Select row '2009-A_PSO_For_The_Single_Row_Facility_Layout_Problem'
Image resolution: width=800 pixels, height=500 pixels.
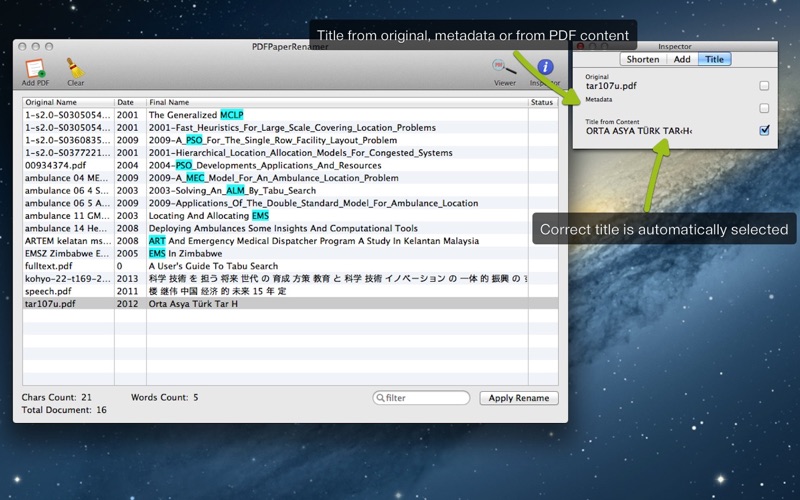290,140
